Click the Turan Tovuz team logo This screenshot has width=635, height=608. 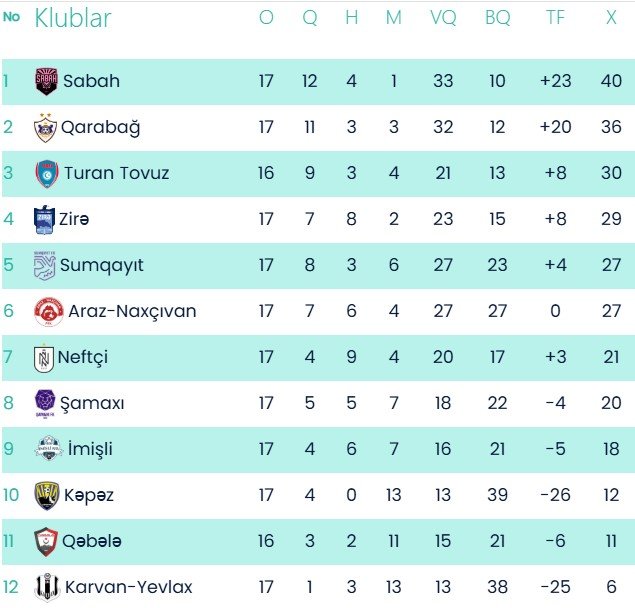(46, 173)
